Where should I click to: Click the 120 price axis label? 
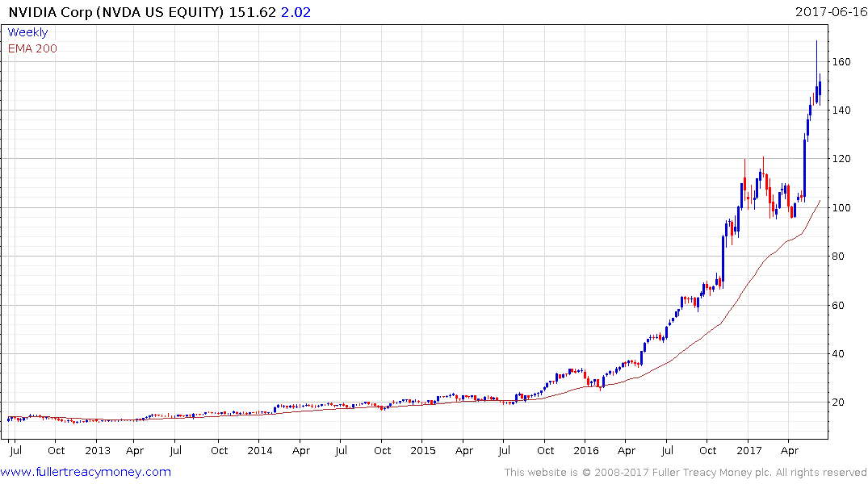click(841, 159)
